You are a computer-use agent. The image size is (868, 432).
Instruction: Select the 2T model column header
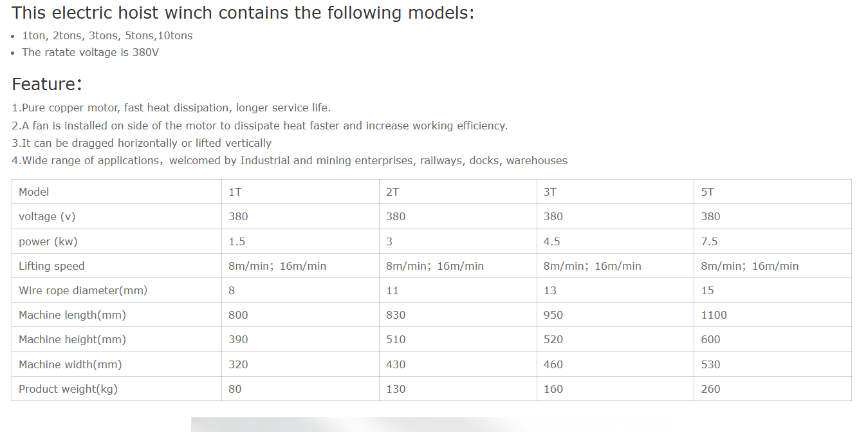point(392,192)
